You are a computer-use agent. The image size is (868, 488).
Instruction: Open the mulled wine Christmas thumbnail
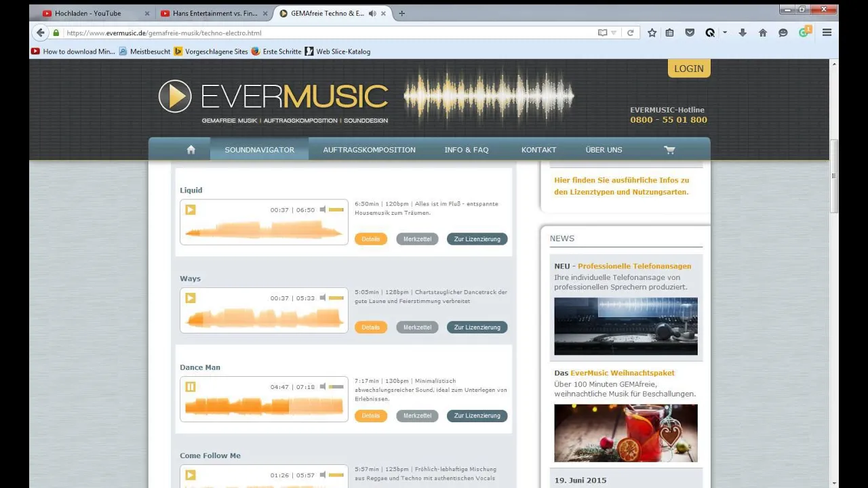pos(626,433)
